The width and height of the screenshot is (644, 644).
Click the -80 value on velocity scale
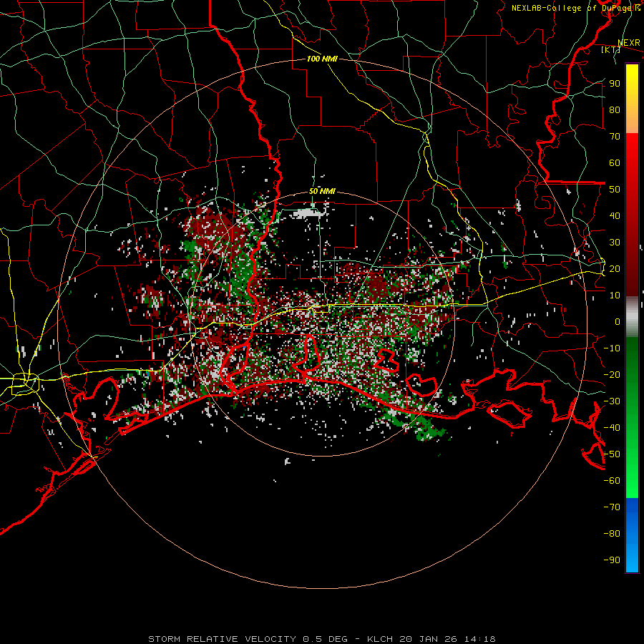coord(612,534)
